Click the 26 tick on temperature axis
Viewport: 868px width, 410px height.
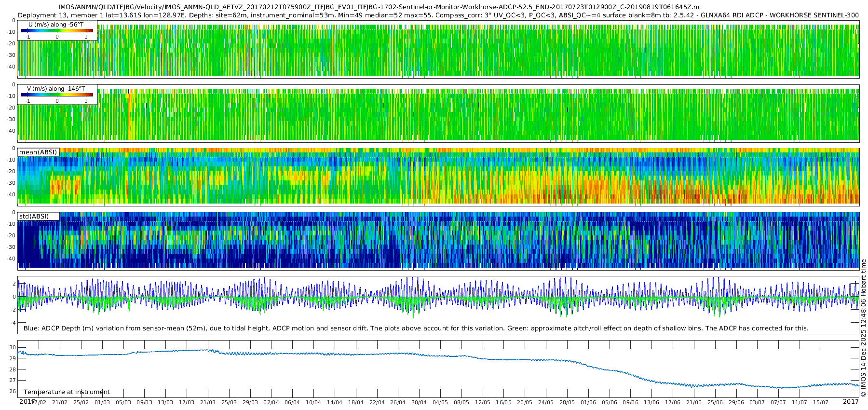tap(13, 392)
